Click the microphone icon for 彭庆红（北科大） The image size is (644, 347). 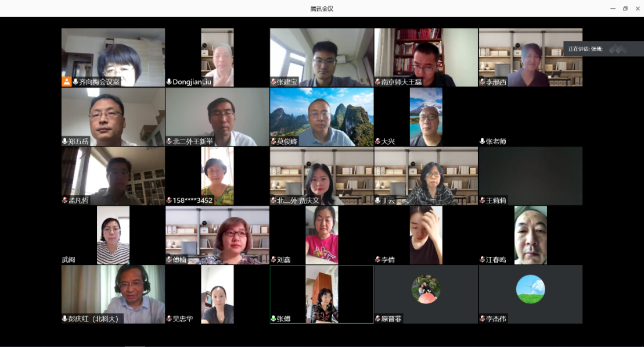[x=65, y=319]
